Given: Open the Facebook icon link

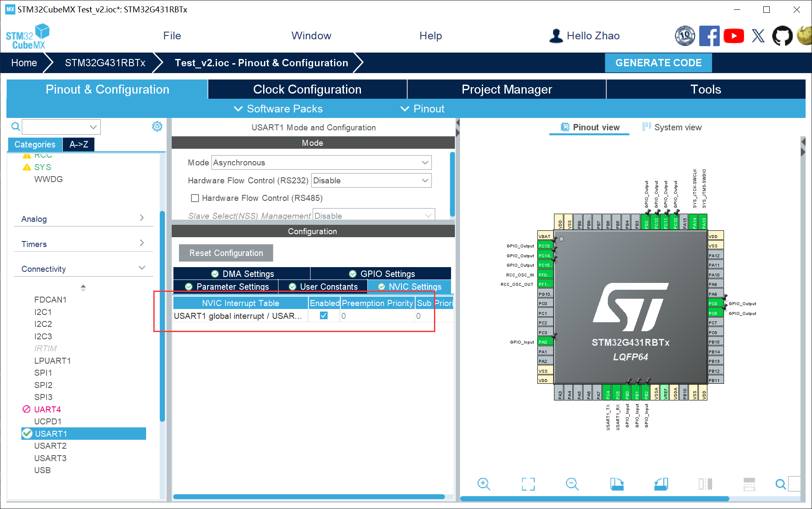Looking at the screenshot, I should pos(709,36).
